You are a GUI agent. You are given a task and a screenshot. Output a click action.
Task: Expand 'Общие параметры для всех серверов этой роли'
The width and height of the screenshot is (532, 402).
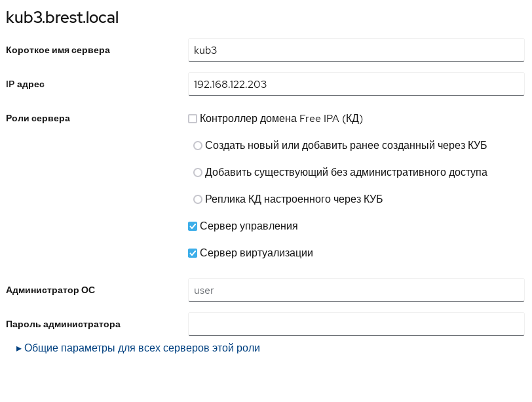[x=142, y=348]
